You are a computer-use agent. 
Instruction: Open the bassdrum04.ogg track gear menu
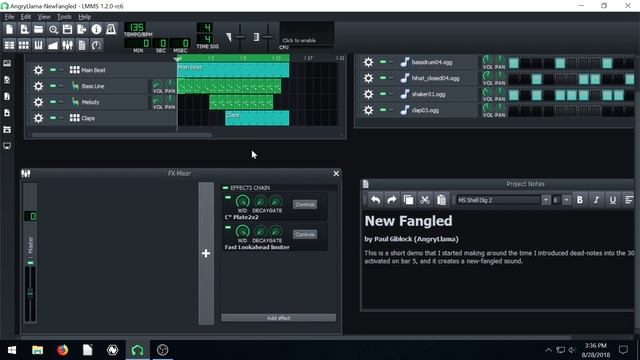(368, 62)
